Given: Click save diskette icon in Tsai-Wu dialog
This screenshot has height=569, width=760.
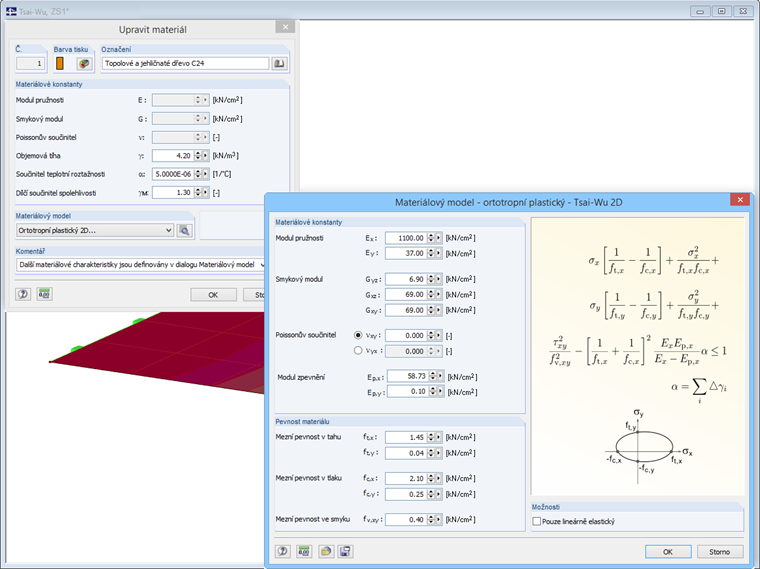Looking at the screenshot, I should (346, 551).
